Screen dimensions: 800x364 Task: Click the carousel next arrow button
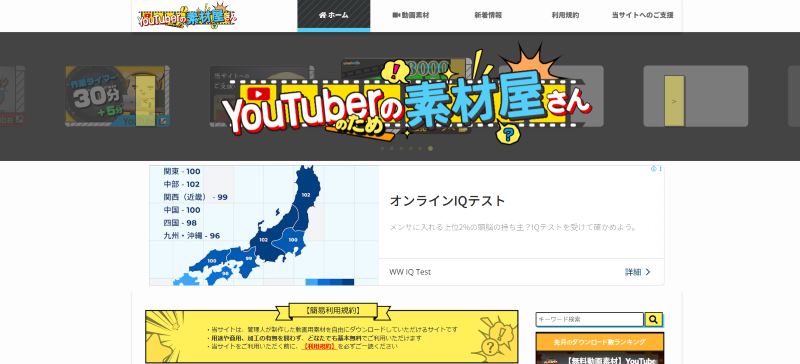coord(674,101)
